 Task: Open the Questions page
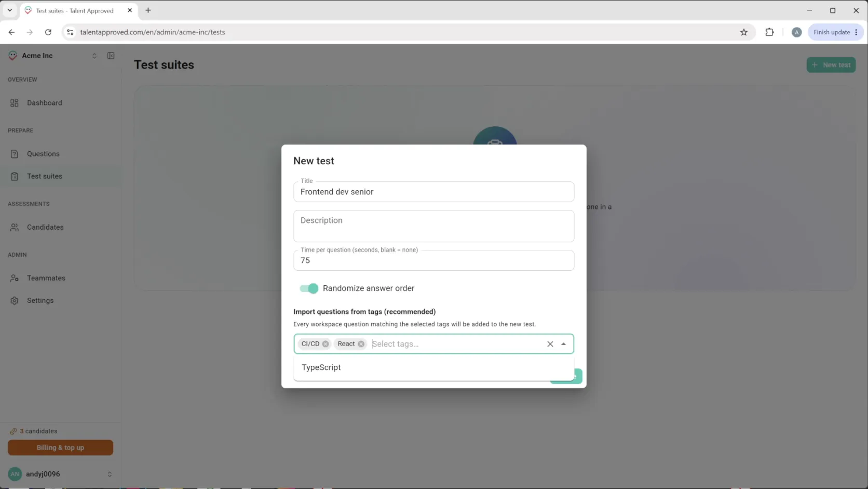[60, 154]
